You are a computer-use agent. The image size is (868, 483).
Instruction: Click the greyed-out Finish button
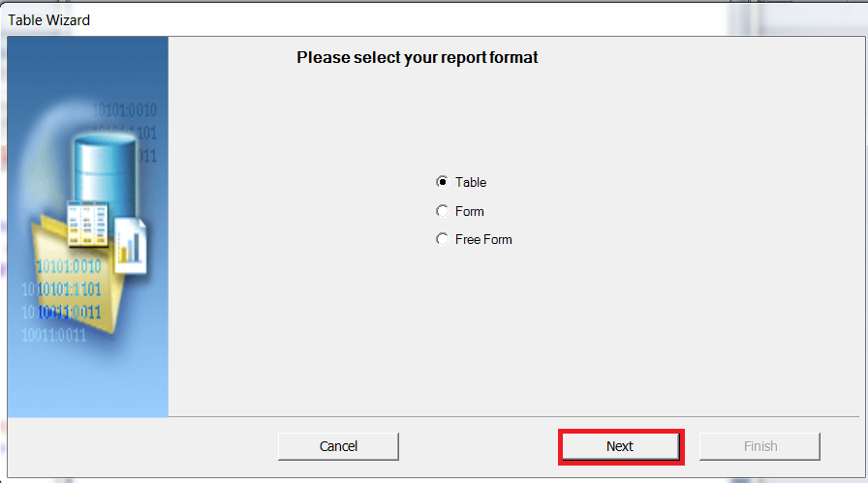coord(759,446)
